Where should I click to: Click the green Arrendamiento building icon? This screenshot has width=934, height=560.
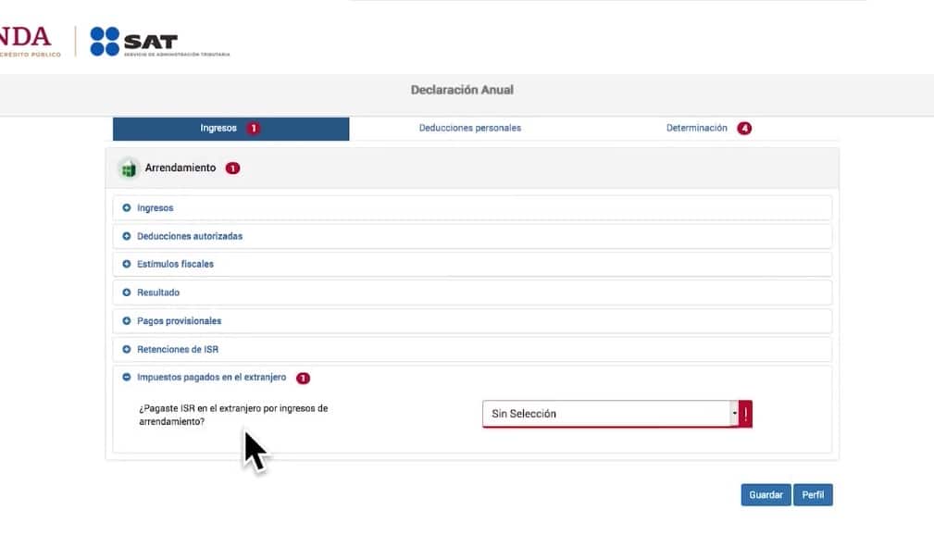click(x=128, y=168)
